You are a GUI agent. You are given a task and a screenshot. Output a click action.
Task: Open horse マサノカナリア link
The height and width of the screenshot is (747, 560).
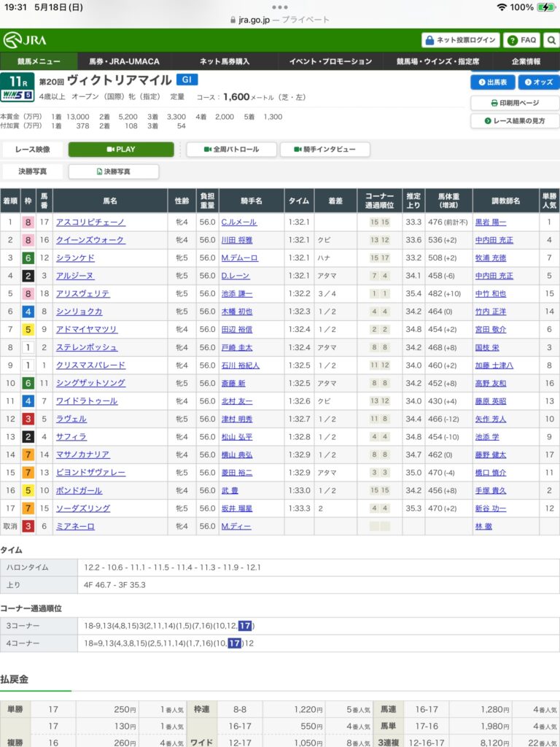(83, 454)
